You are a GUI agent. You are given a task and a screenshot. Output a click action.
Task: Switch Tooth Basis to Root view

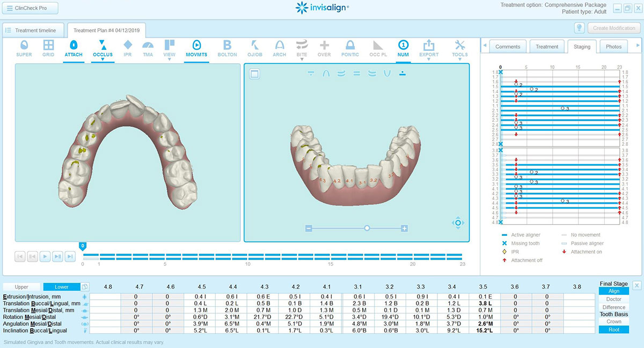click(x=613, y=329)
